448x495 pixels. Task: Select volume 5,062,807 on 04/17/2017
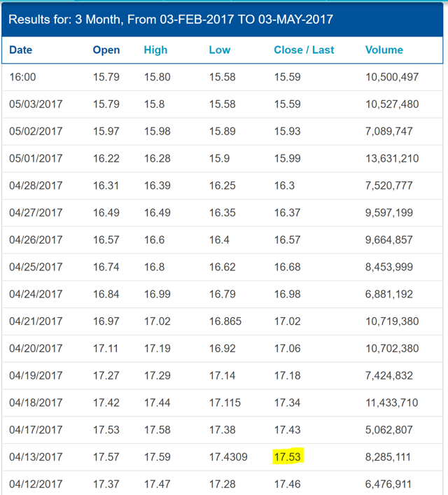click(x=389, y=430)
